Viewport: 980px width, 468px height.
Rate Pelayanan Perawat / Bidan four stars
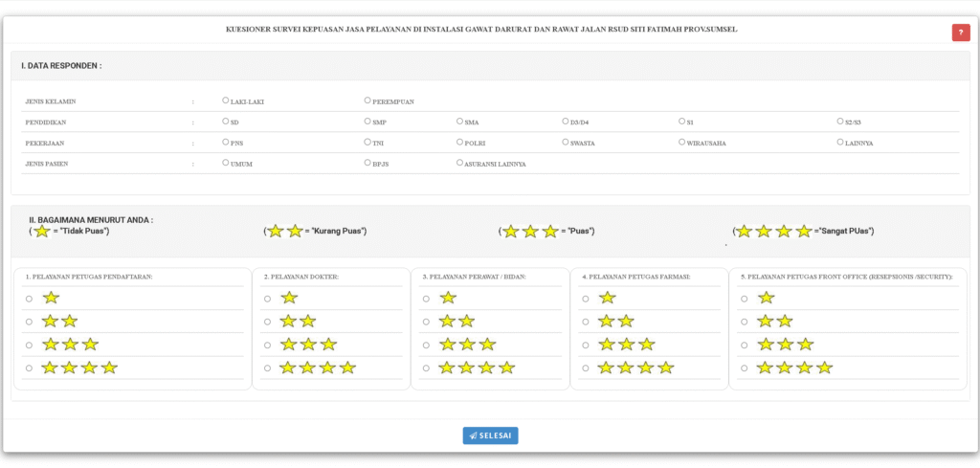point(427,368)
